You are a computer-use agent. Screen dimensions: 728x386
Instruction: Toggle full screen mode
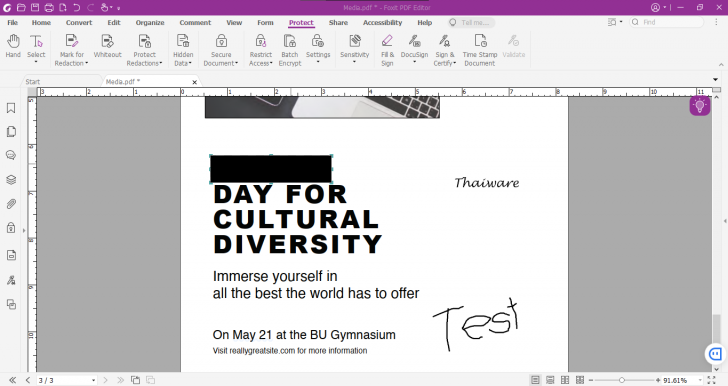(x=711, y=380)
